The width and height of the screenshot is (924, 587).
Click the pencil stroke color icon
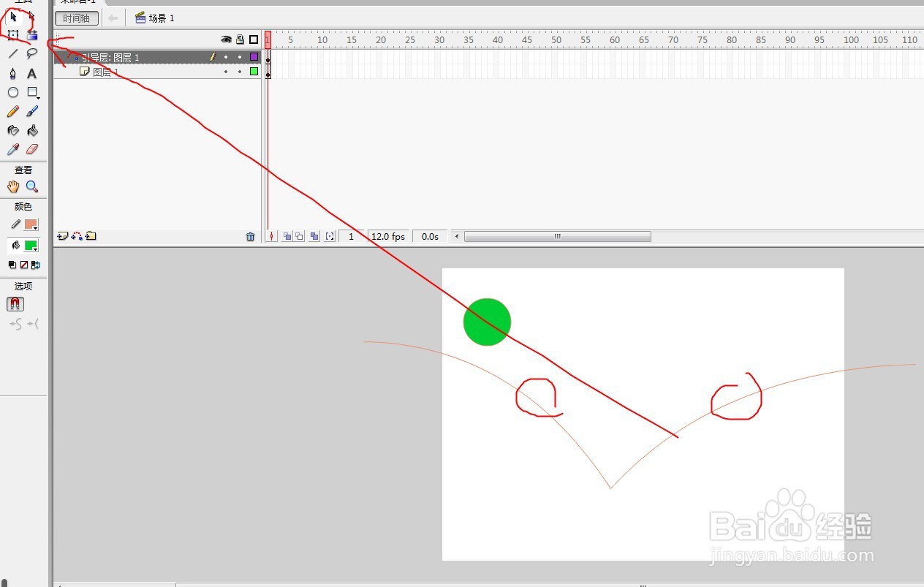[15, 224]
